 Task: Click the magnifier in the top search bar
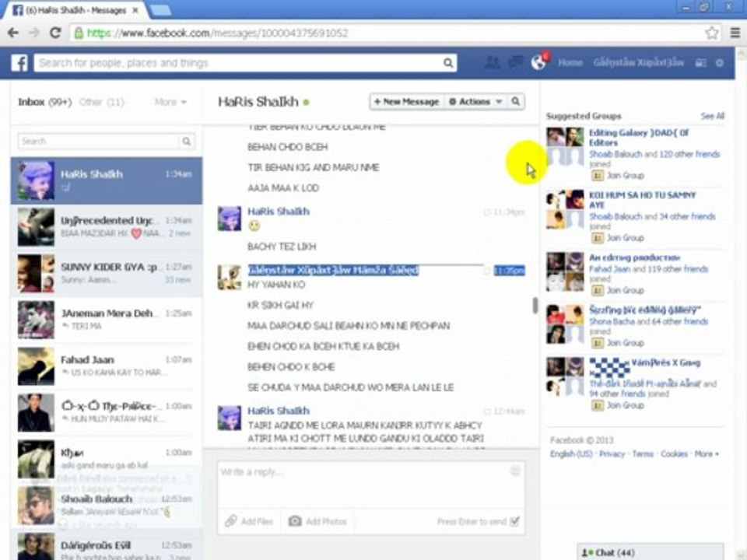point(448,63)
